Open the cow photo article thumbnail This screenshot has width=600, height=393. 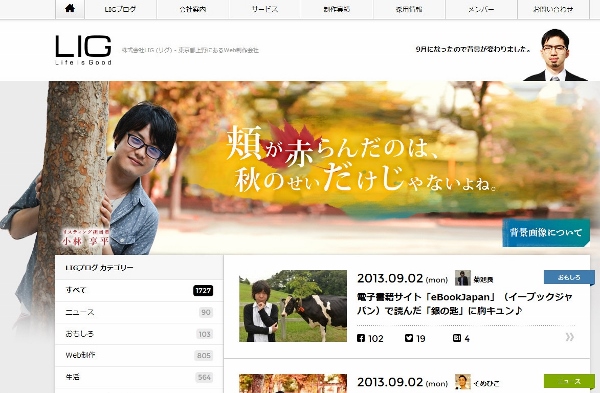pyautogui.click(x=293, y=306)
